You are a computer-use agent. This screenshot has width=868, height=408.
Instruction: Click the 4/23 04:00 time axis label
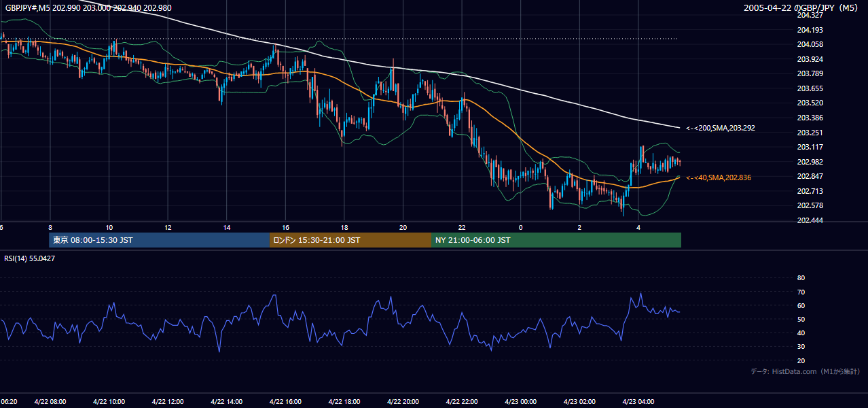[638, 401]
